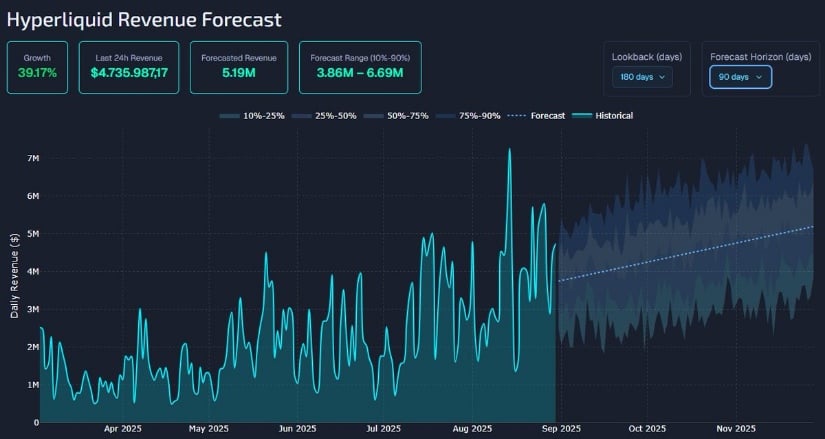Click the Forecast Horizon (days) label

click(x=760, y=57)
